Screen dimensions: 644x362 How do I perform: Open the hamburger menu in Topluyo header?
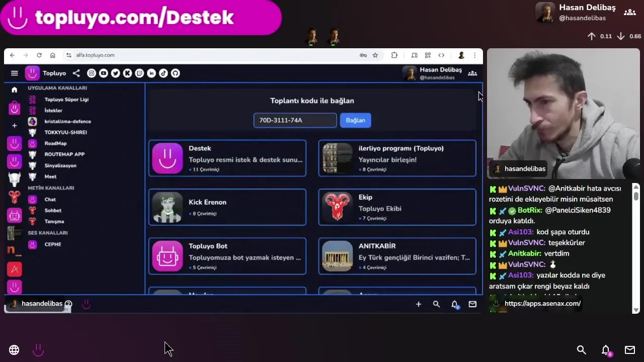(x=14, y=73)
